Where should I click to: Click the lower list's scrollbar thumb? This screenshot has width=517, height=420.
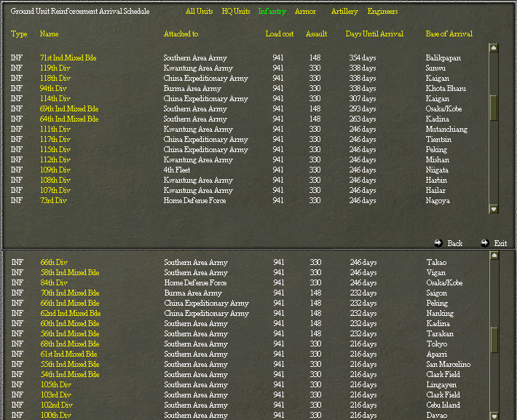click(x=494, y=339)
